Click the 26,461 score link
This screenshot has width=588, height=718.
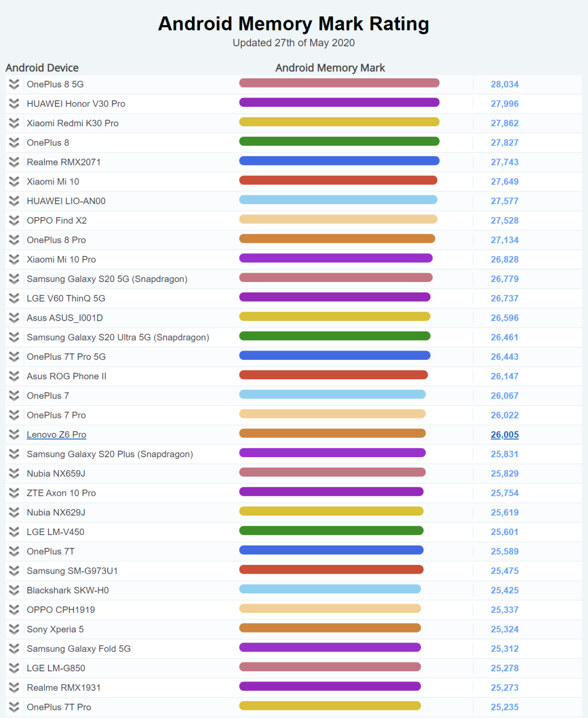pos(505,337)
